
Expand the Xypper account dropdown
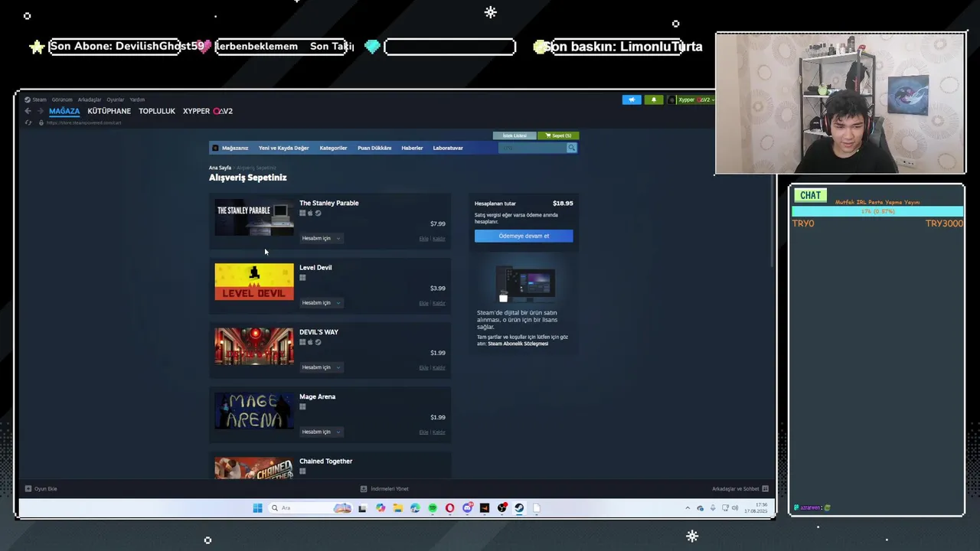coord(691,99)
